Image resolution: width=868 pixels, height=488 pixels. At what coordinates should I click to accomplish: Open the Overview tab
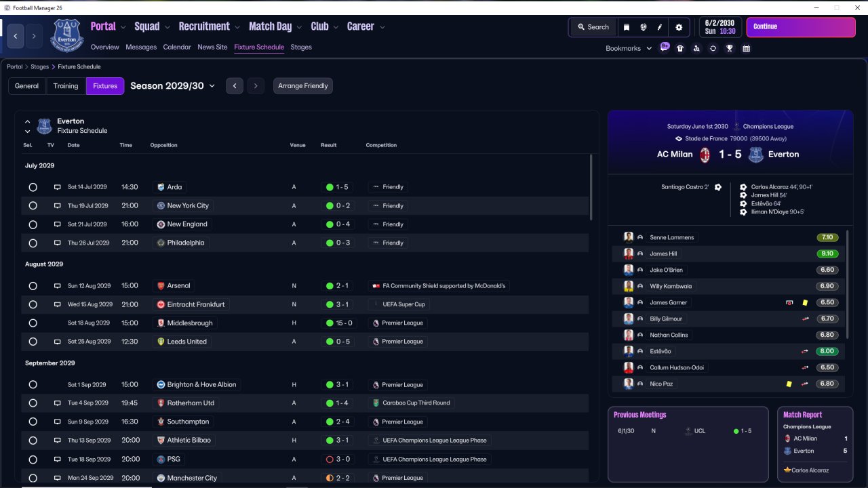(x=105, y=47)
